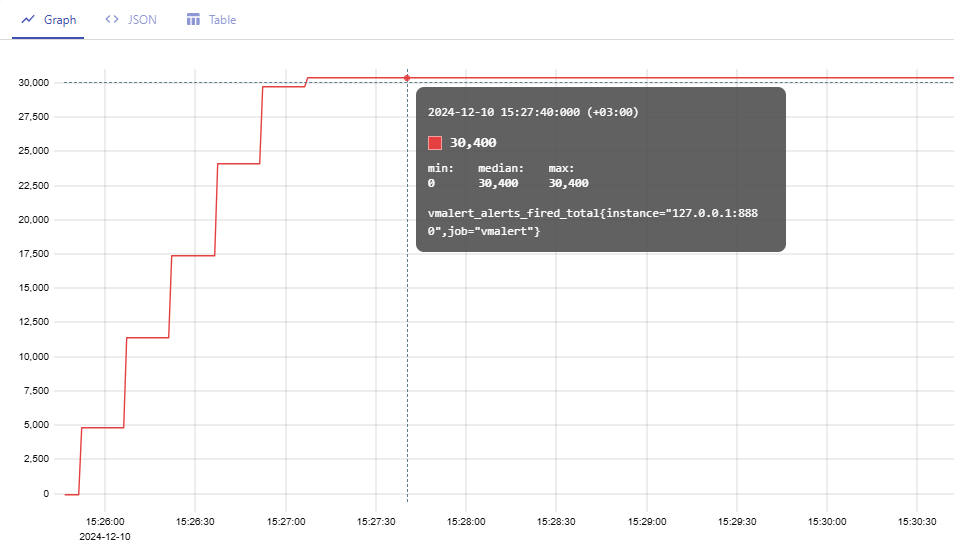This screenshot has width=954, height=550.
Task: Click the tooltip timestamp 2024-12-10 15:27:40:000
Action: pyautogui.click(x=532, y=112)
